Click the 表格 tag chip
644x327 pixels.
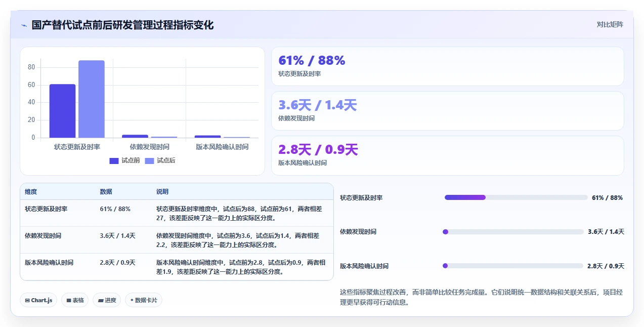click(x=75, y=300)
